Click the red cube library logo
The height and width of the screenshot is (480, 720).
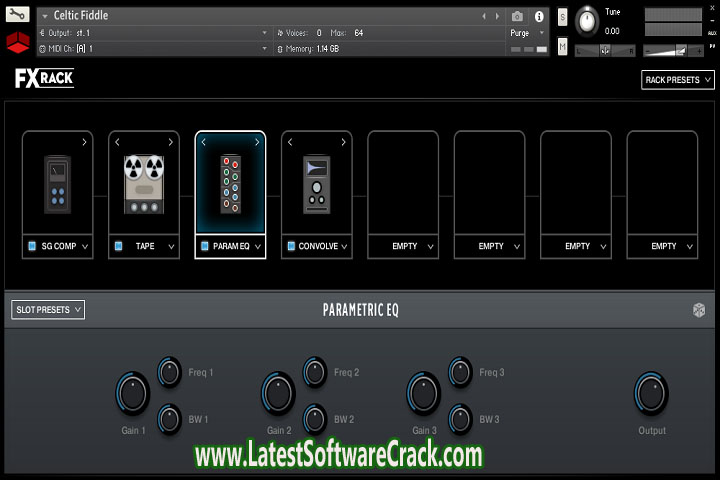(17, 44)
